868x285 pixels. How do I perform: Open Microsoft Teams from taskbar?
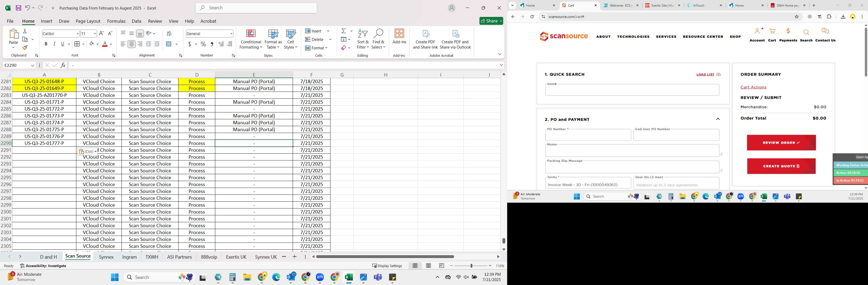pos(378,277)
